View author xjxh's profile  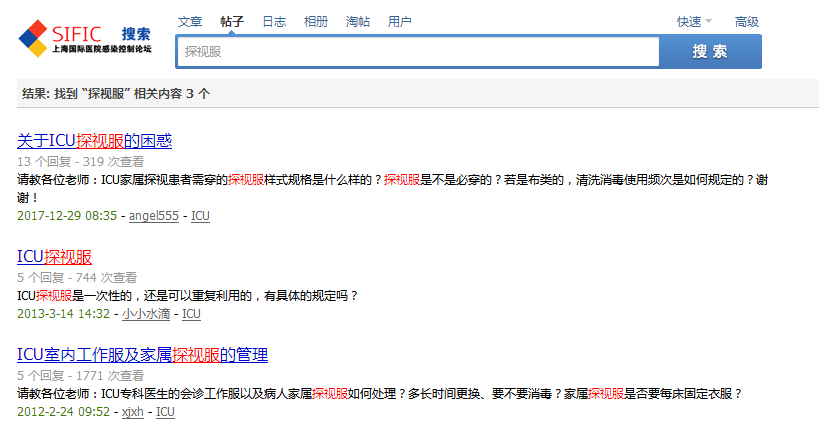click(132, 412)
